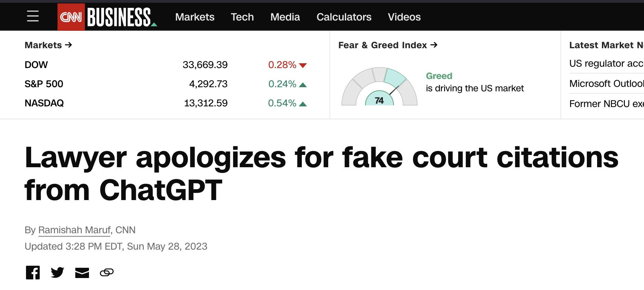Email the article using envelope icon

(x=82, y=273)
